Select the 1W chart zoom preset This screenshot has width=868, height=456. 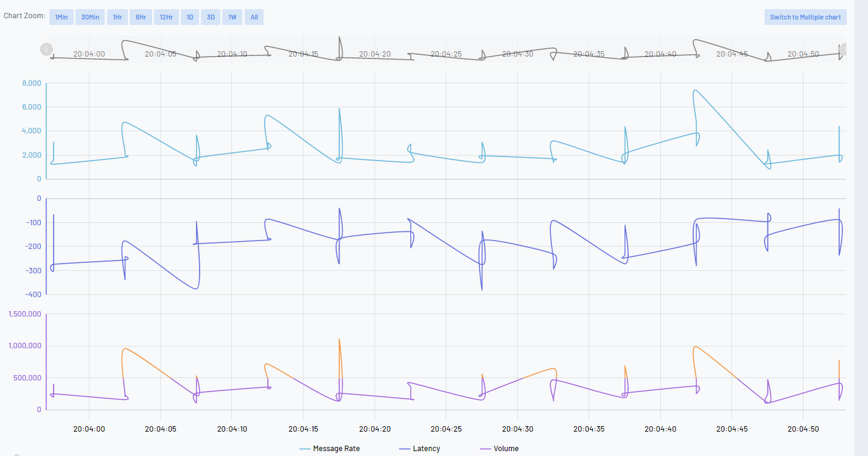(x=232, y=16)
